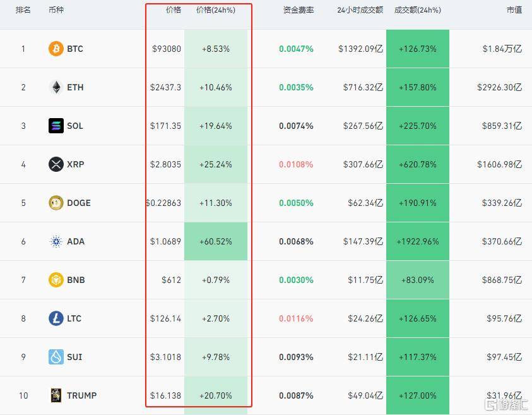Click the 排名 column header

click(23, 10)
